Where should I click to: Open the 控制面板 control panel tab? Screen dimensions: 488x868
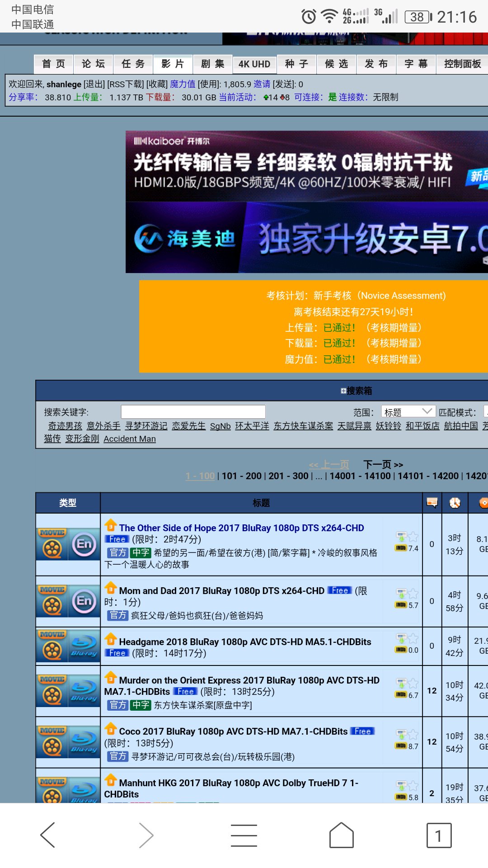tap(463, 64)
